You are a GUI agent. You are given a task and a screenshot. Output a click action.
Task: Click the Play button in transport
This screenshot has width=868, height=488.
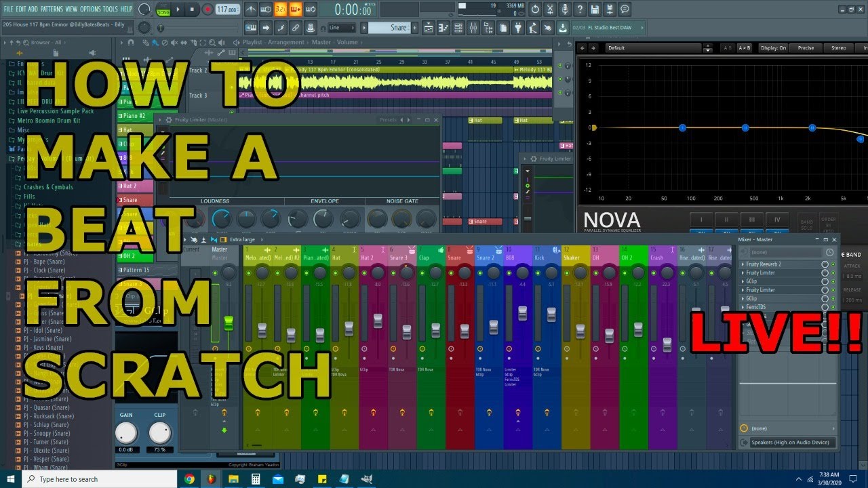pos(178,9)
